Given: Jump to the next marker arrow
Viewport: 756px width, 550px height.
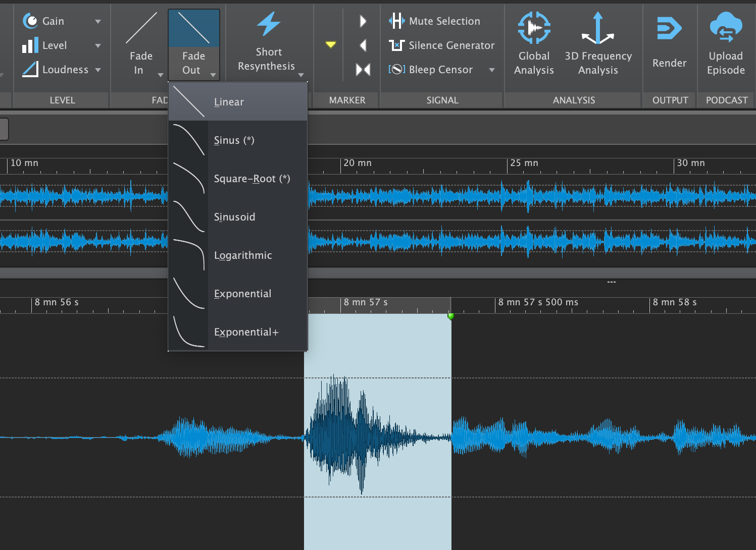Looking at the screenshot, I should tap(363, 21).
